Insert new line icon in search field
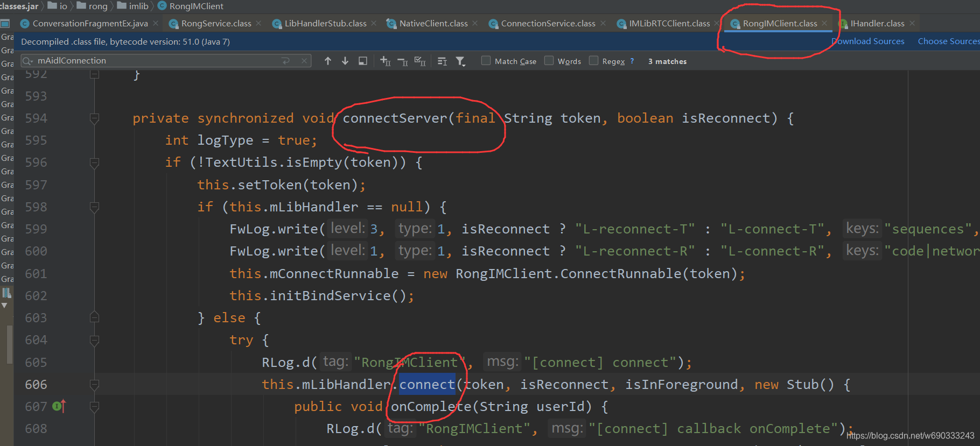 [286, 61]
